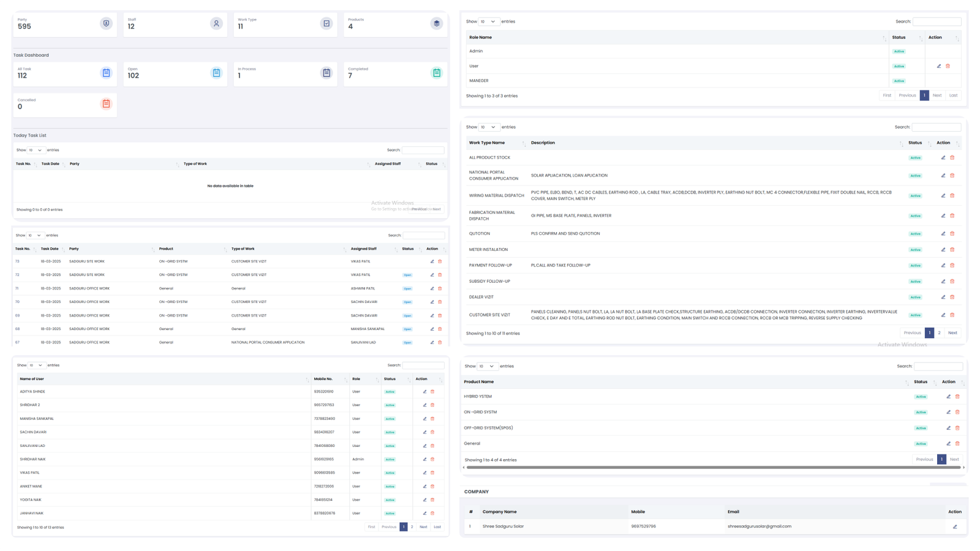This screenshot has height=551, width=980.
Task: Edit ALL PRODUCT STOCK work type
Action: coord(943,157)
